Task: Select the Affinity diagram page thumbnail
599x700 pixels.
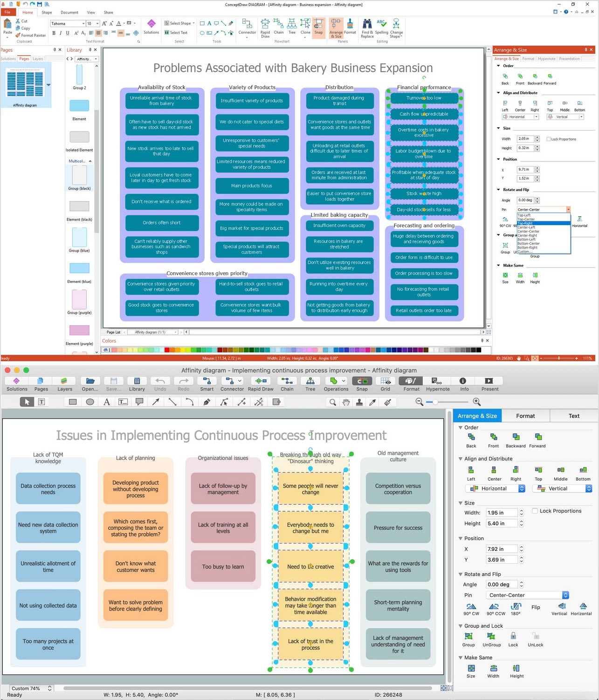Action: (x=27, y=84)
